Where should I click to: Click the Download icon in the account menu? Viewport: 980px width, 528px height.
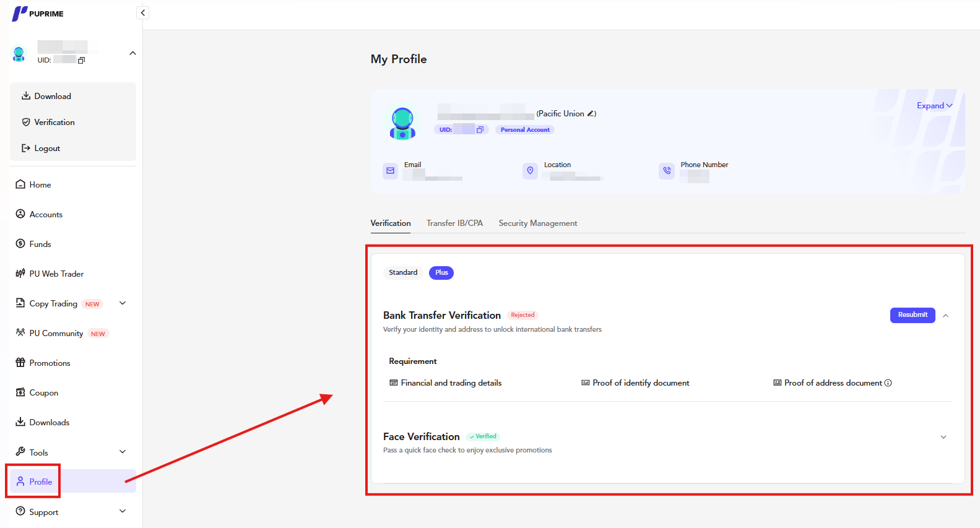[x=26, y=96]
